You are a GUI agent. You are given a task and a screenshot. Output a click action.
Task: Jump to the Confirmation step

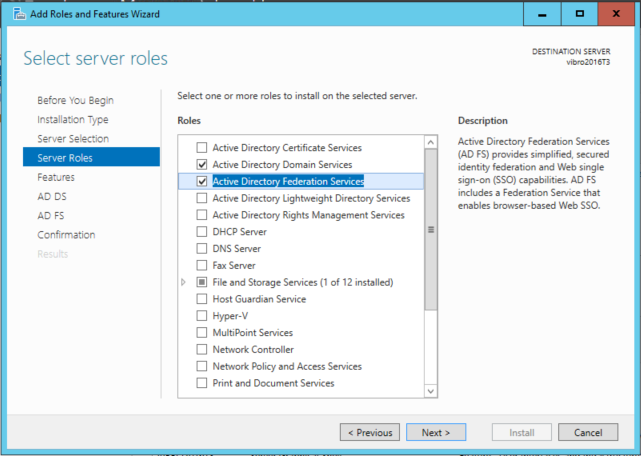(x=66, y=235)
